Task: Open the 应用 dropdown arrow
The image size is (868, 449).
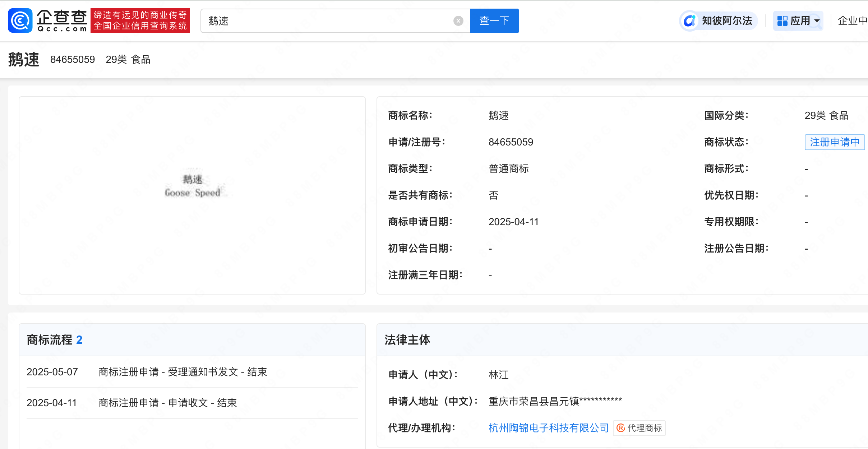Action: (x=817, y=21)
